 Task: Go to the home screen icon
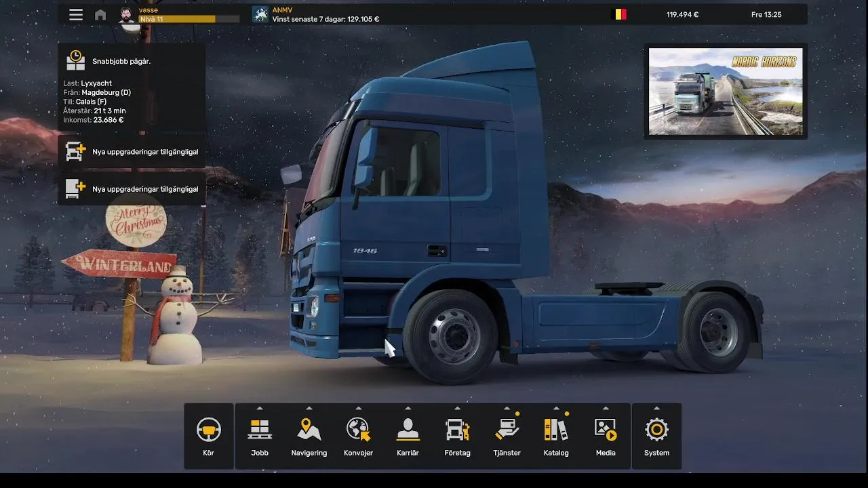tap(100, 15)
